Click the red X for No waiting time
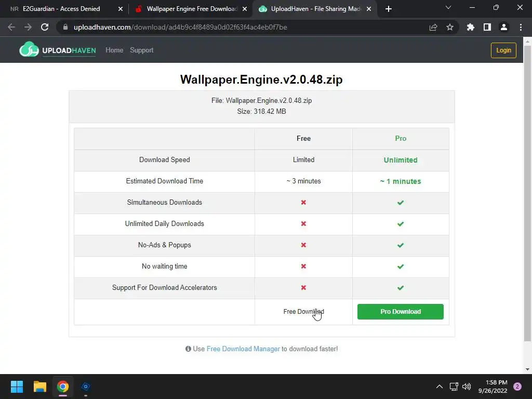 303,267
